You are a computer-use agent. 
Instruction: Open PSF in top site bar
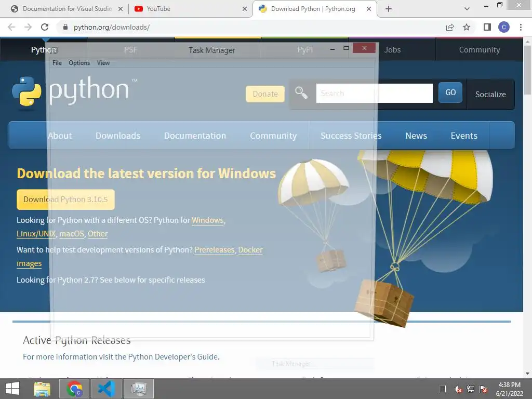point(130,50)
